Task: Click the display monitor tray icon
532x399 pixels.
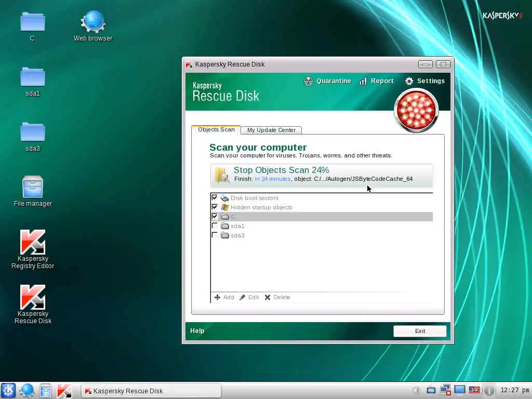Action: [460, 390]
